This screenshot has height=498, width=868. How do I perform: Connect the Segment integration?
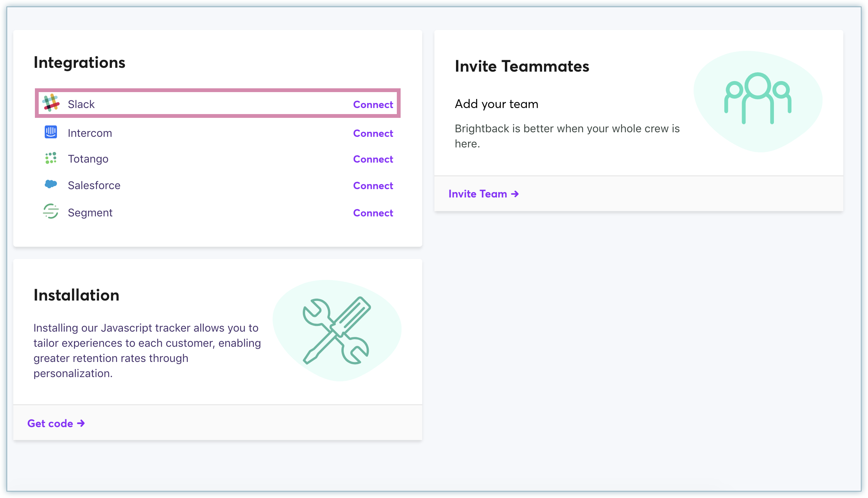373,213
